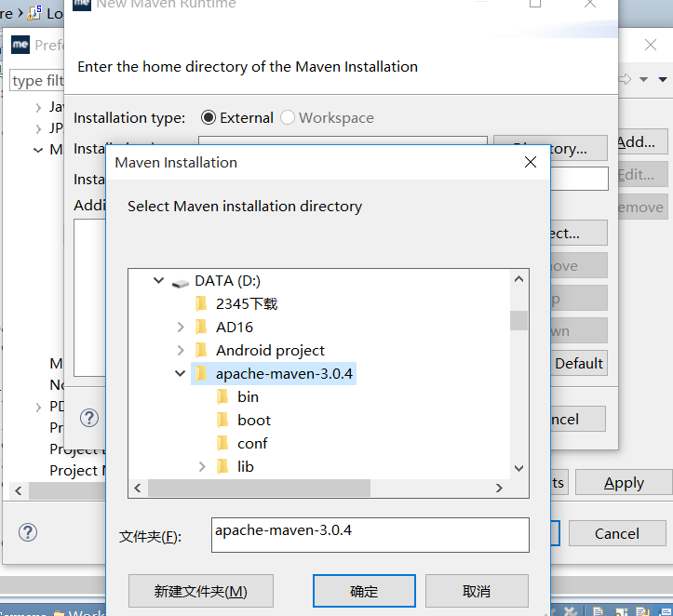Click the Preferences tree scroll left arrow
The image size is (673, 616).
point(19,490)
